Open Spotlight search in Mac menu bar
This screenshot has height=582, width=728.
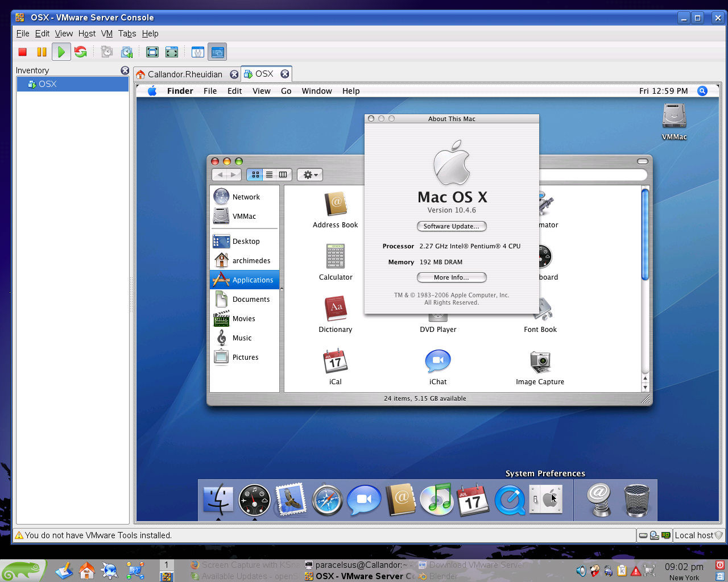[702, 91]
